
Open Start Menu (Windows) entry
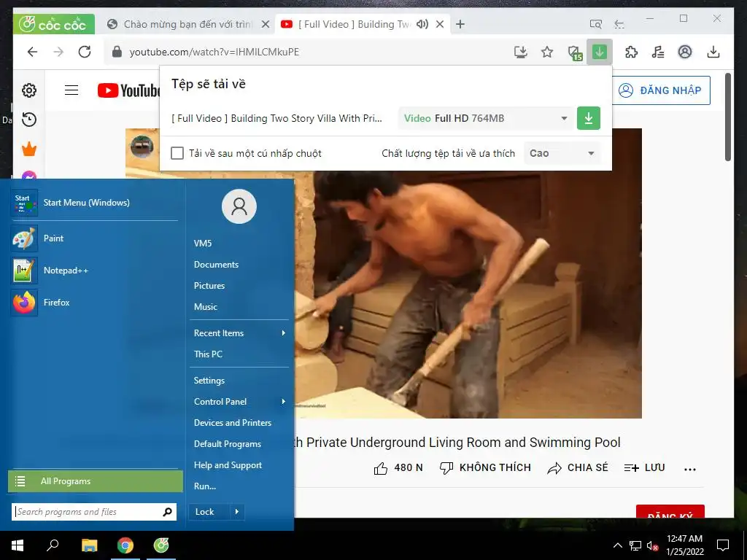pos(94,203)
